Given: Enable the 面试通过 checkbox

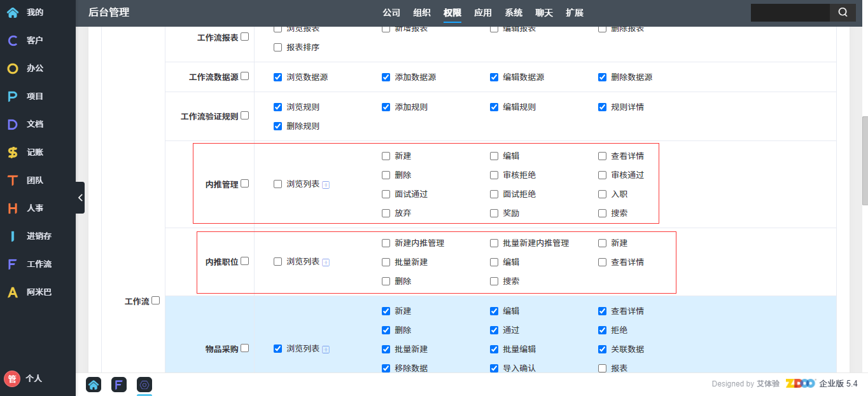Looking at the screenshot, I should click(386, 194).
